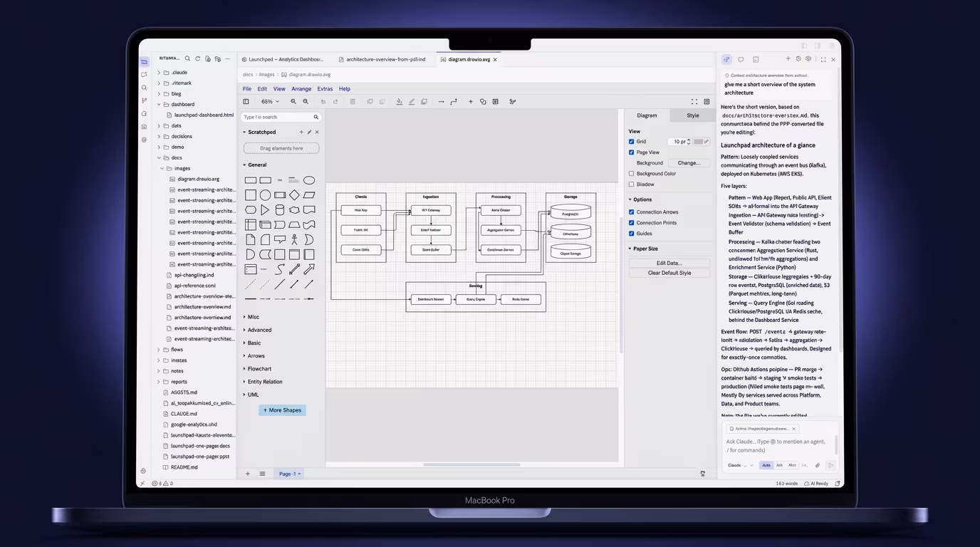Expand the Entity Relation section
The height and width of the screenshot is (547, 980).
pos(244,382)
